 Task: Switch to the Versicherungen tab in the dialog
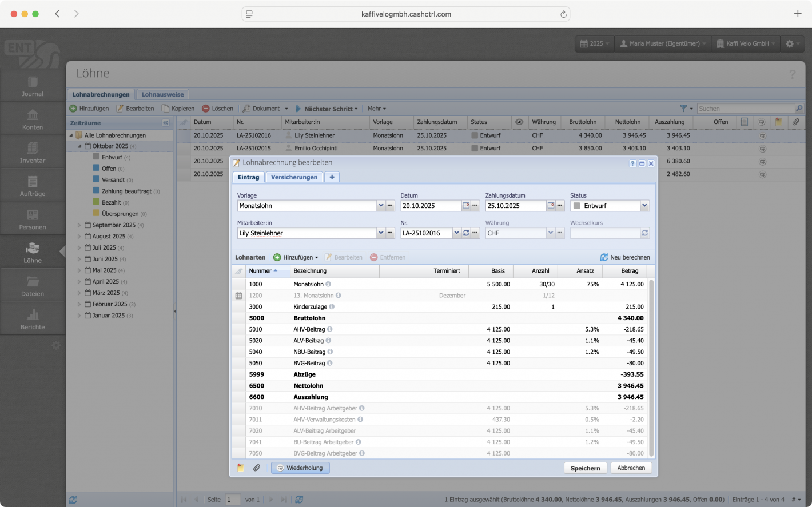point(293,177)
